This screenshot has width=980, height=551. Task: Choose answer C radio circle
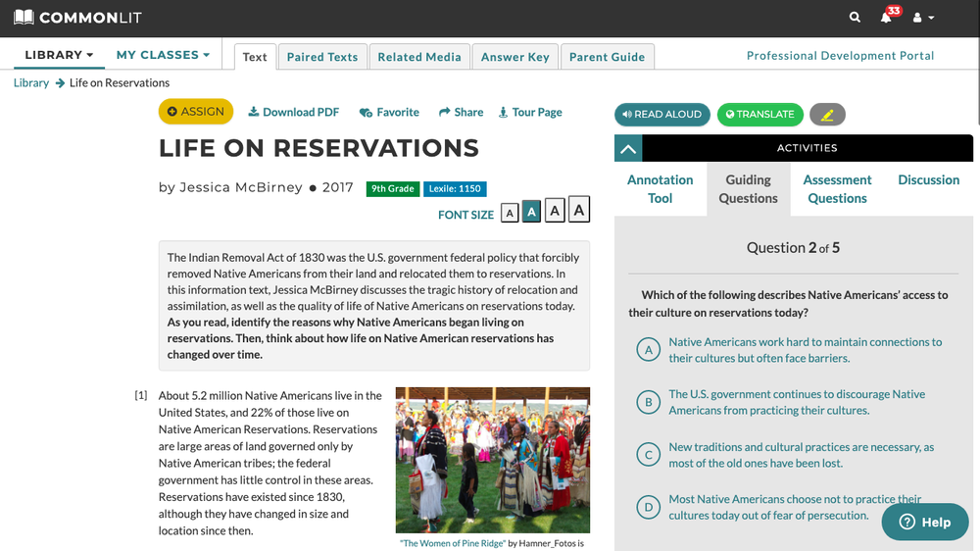click(x=648, y=455)
